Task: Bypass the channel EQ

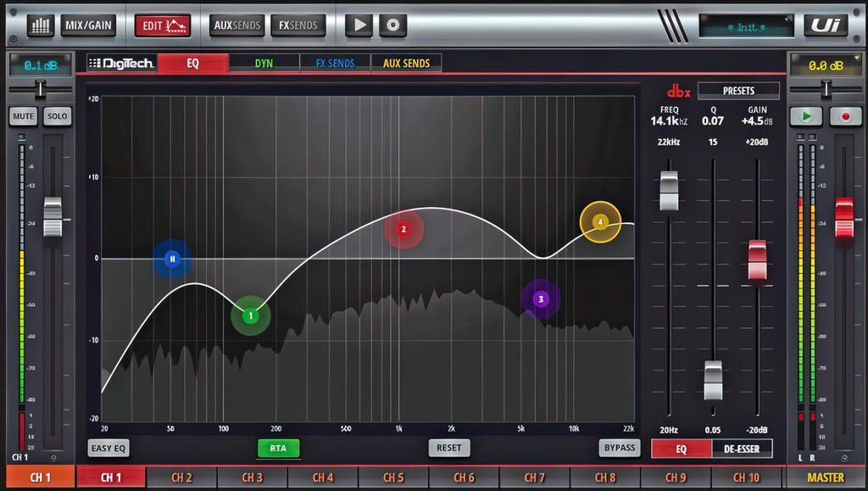Action: pos(620,448)
